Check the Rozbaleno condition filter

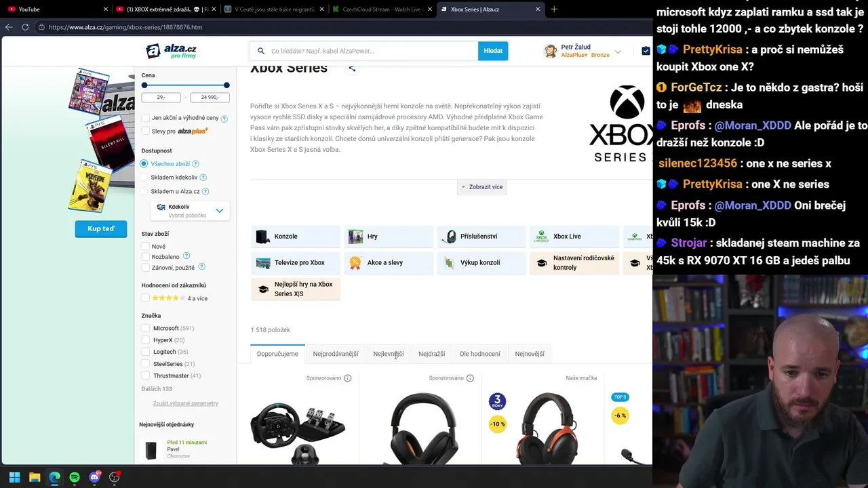145,257
